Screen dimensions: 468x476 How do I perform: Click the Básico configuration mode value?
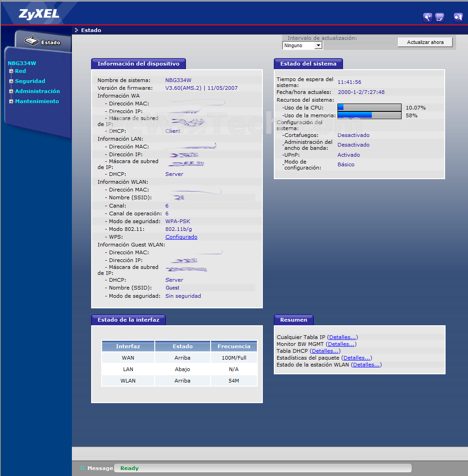346,164
